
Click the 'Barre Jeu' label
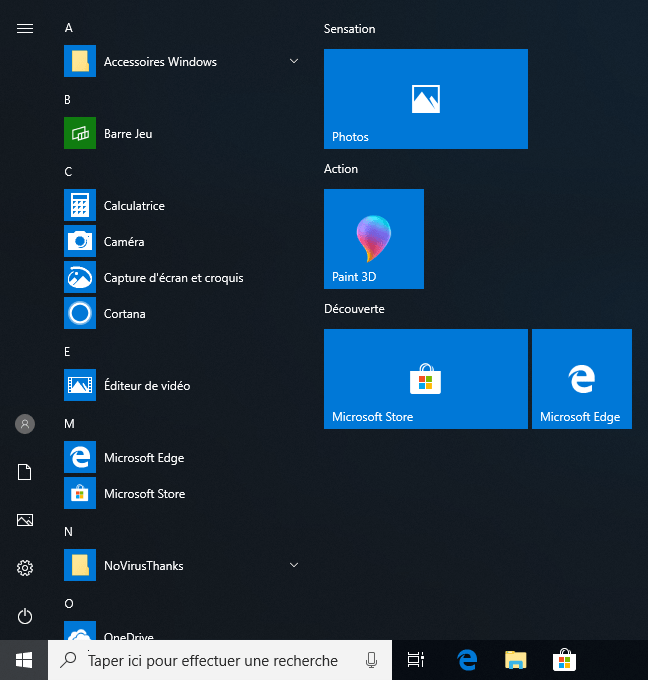[x=128, y=134]
